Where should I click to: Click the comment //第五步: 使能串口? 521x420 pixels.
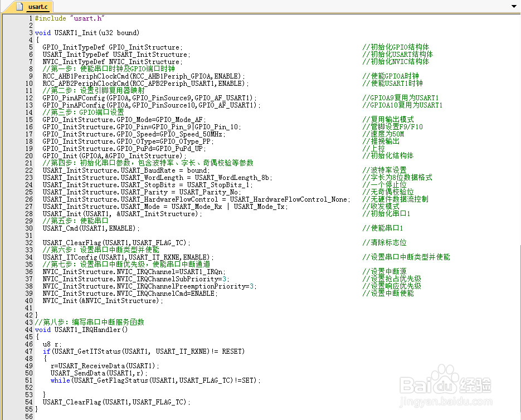tap(75, 221)
